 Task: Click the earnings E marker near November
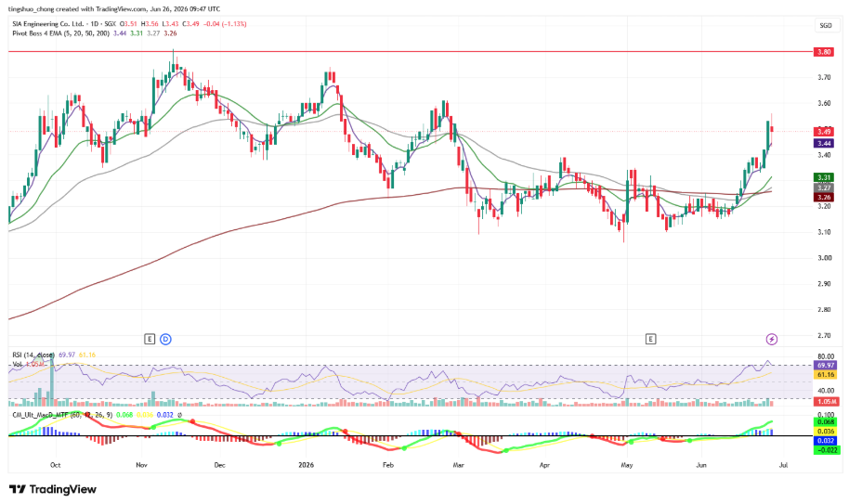point(150,339)
